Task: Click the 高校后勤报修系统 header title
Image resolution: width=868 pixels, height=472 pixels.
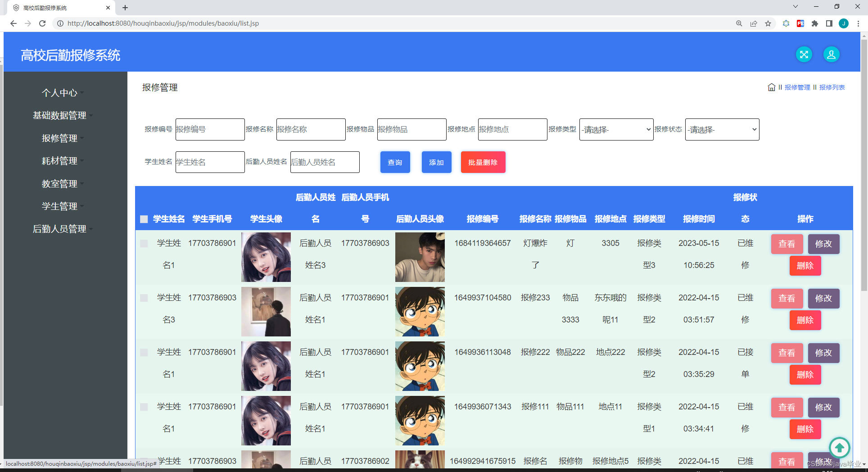Action: [x=71, y=55]
